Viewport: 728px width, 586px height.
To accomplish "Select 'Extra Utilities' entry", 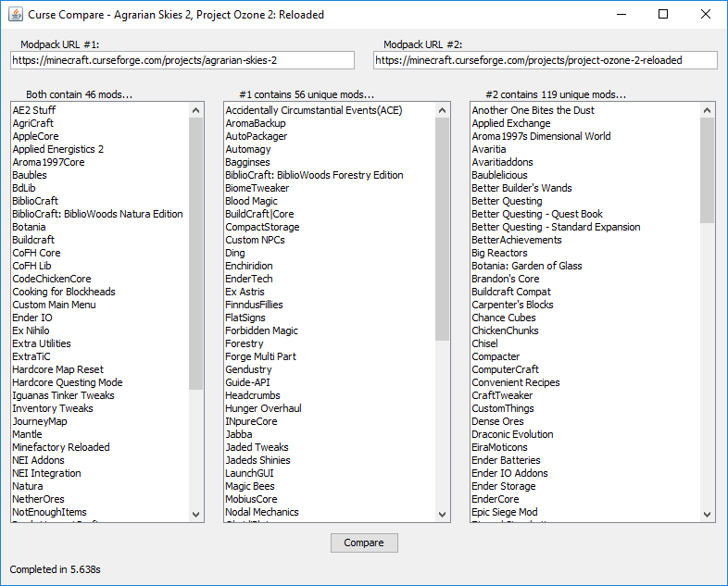I will pyautogui.click(x=42, y=343).
